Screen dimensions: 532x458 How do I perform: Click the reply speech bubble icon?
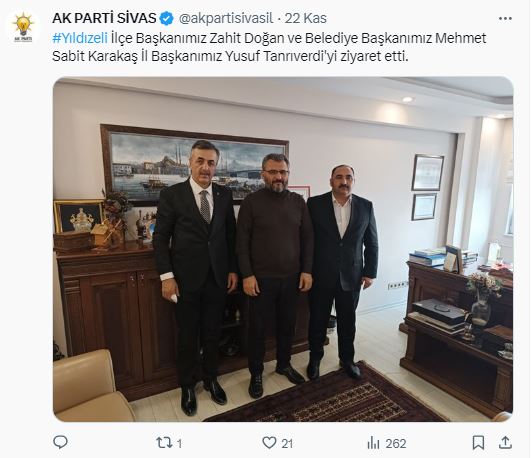[x=61, y=443]
